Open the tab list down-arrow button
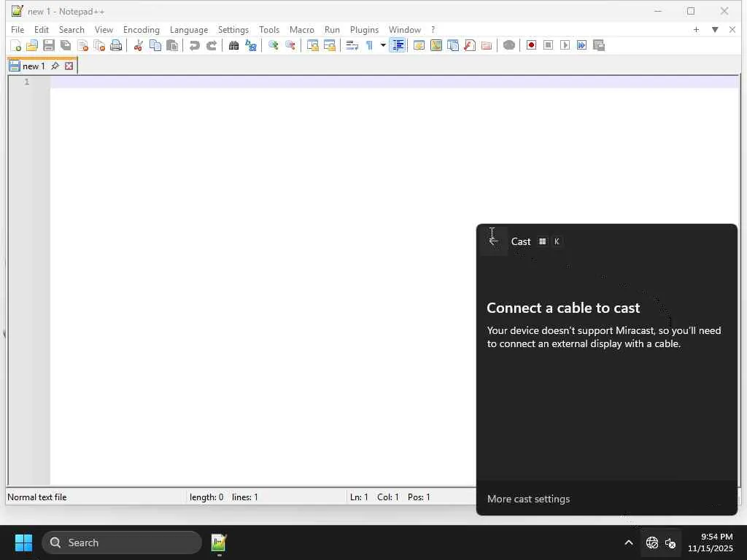The width and height of the screenshot is (747, 560). pos(715,29)
